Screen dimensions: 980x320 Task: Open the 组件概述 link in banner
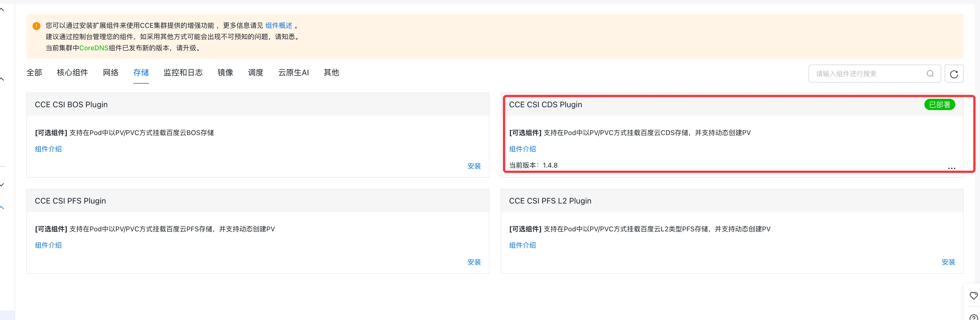(x=278, y=26)
